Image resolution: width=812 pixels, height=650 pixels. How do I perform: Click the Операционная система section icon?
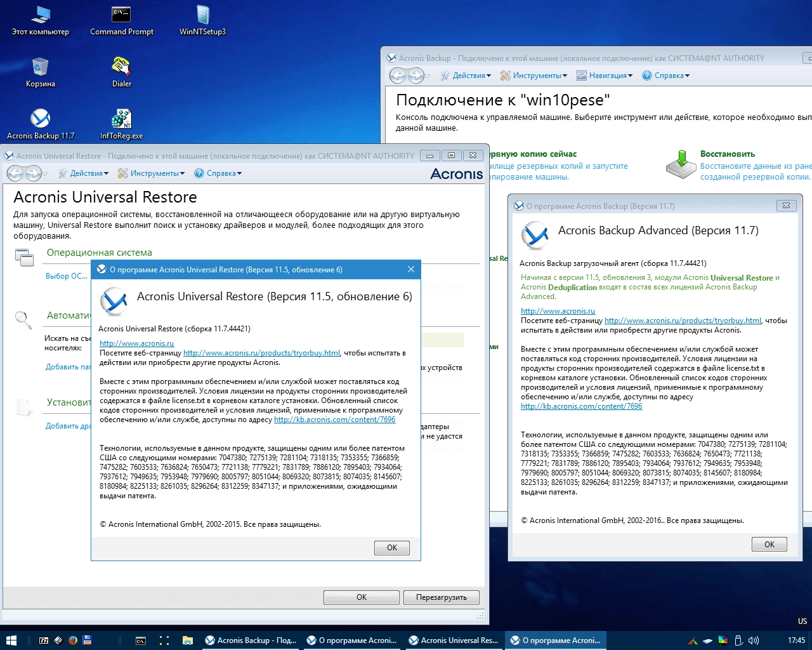(25, 257)
